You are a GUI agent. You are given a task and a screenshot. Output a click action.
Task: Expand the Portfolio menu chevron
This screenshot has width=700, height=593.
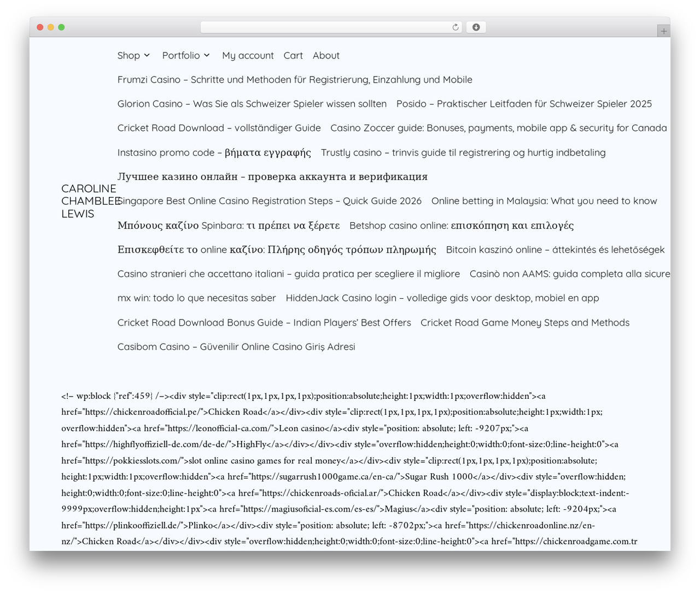tap(207, 55)
